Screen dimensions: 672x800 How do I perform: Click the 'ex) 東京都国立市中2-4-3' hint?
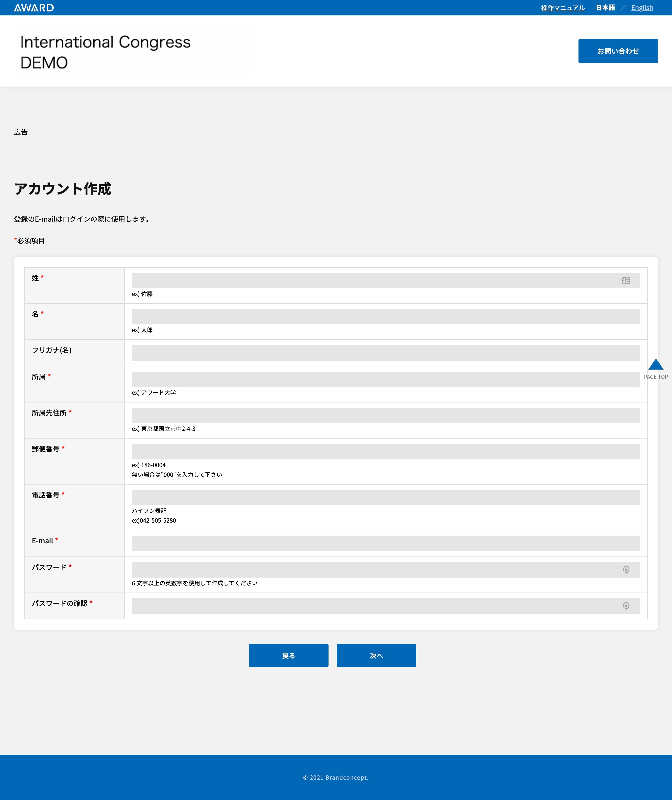[x=163, y=429]
